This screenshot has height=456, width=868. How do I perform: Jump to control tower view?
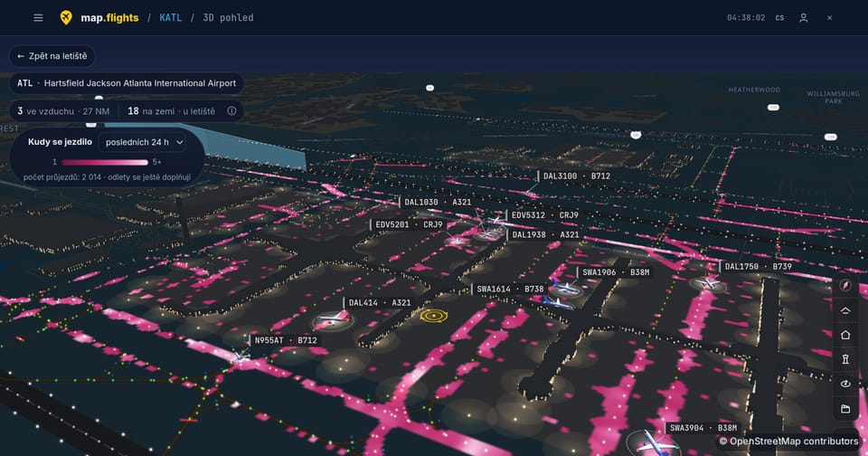click(x=845, y=359)
